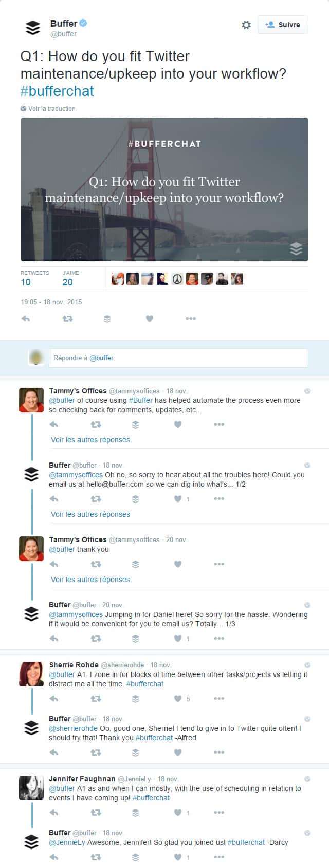Reply to the main Buffer tweet

26,319
